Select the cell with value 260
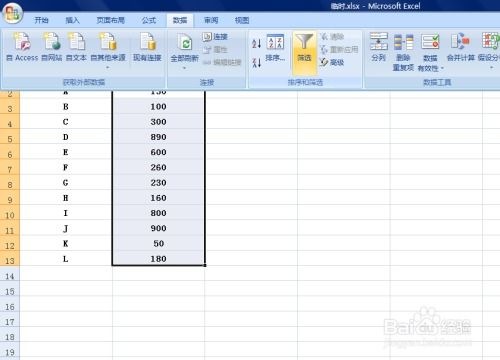 (158, 168)
